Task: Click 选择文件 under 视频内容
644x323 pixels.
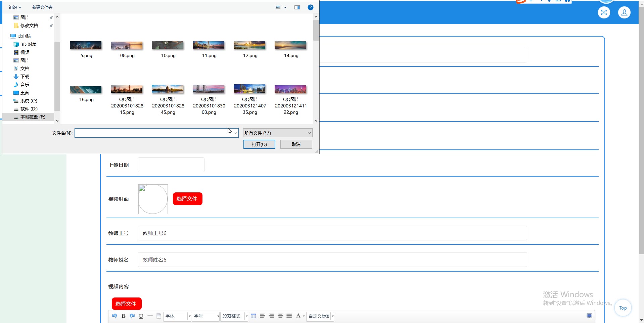Action: (x=126, y=304)
